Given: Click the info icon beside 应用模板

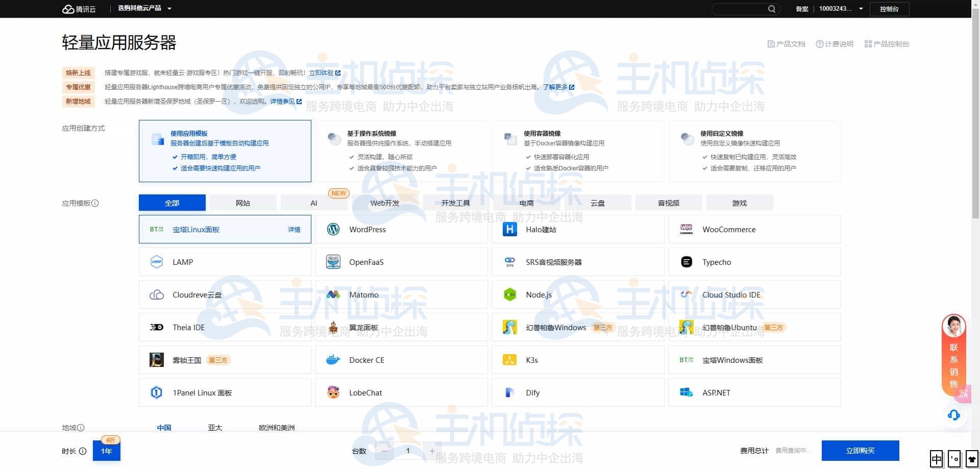Looking at the screenshot, I should (95, 203).
